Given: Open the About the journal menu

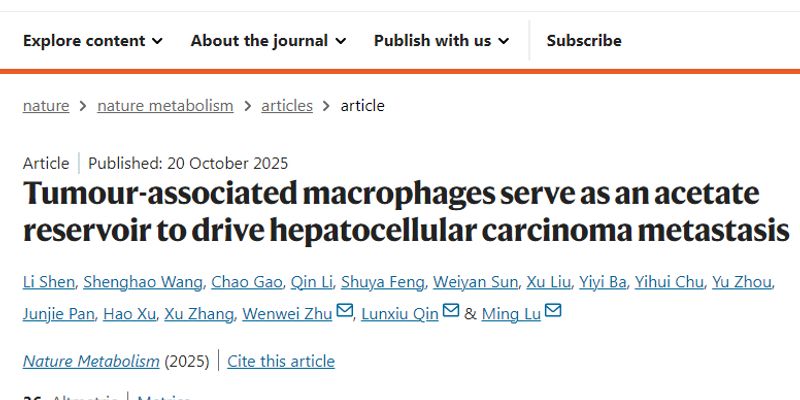Looking at the screenshot, I should (x=268, y=41).
